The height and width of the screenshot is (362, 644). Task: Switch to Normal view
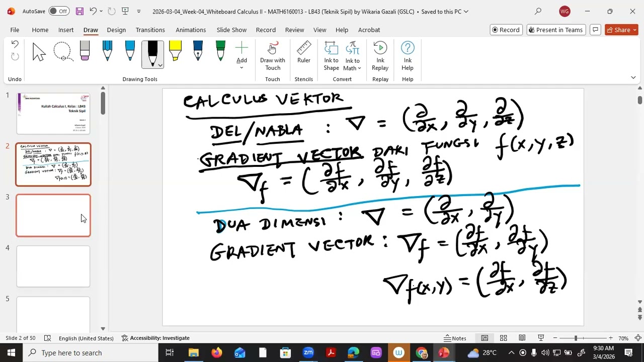coord(485,338)
